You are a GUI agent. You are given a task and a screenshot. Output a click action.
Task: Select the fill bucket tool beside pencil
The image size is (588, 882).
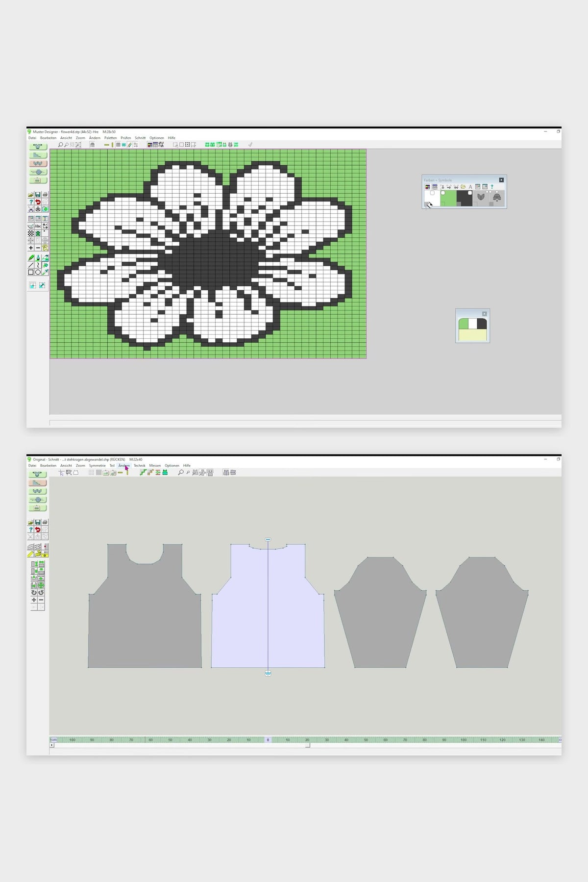[x=38, y=257]
